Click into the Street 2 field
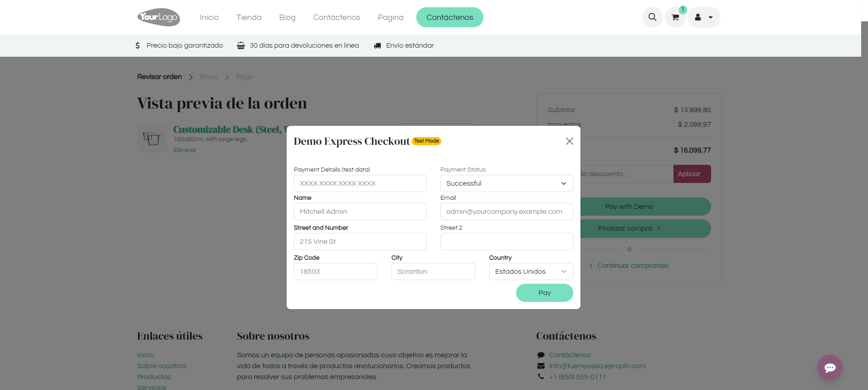This screenshot has height=390, width=868. [x=506, y=242]
